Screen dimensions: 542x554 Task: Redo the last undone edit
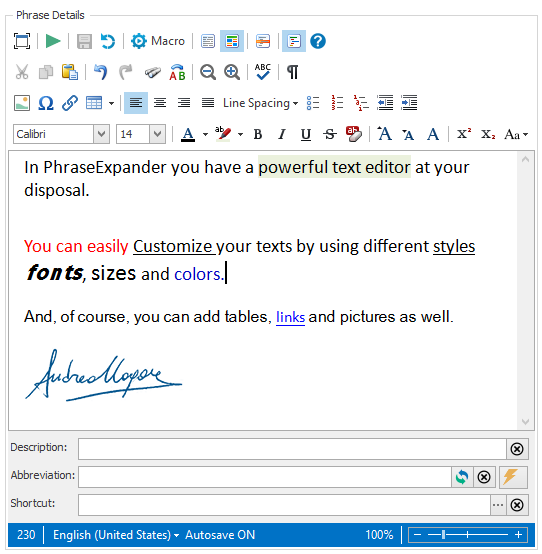[x=125, y=72]
